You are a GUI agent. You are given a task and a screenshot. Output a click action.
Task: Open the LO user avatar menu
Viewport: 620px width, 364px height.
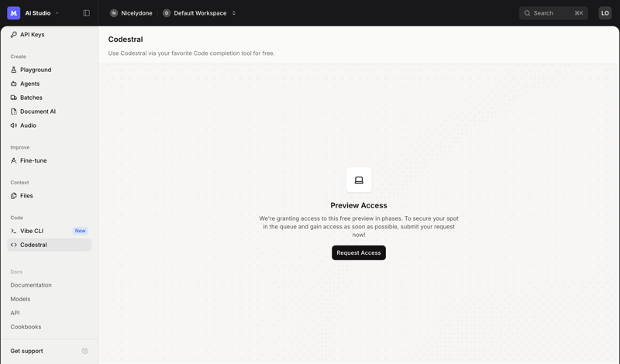click(x=604, y=13)
